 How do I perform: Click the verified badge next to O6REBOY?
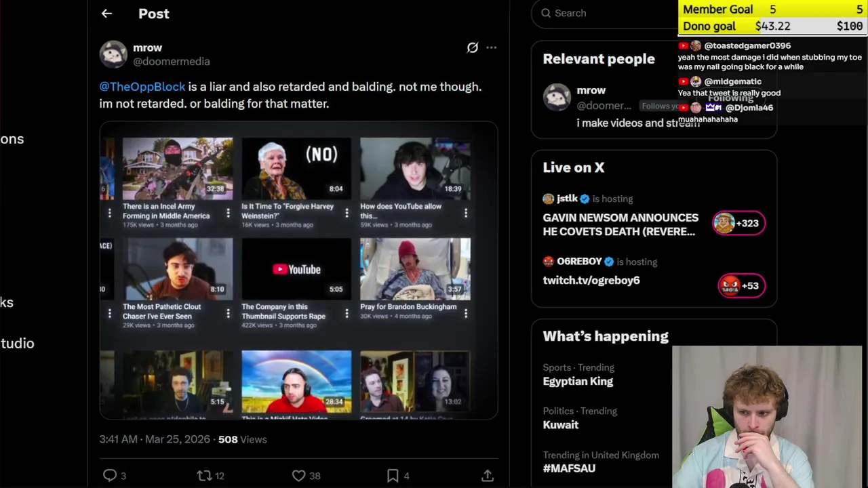click(x=609, y=262)
